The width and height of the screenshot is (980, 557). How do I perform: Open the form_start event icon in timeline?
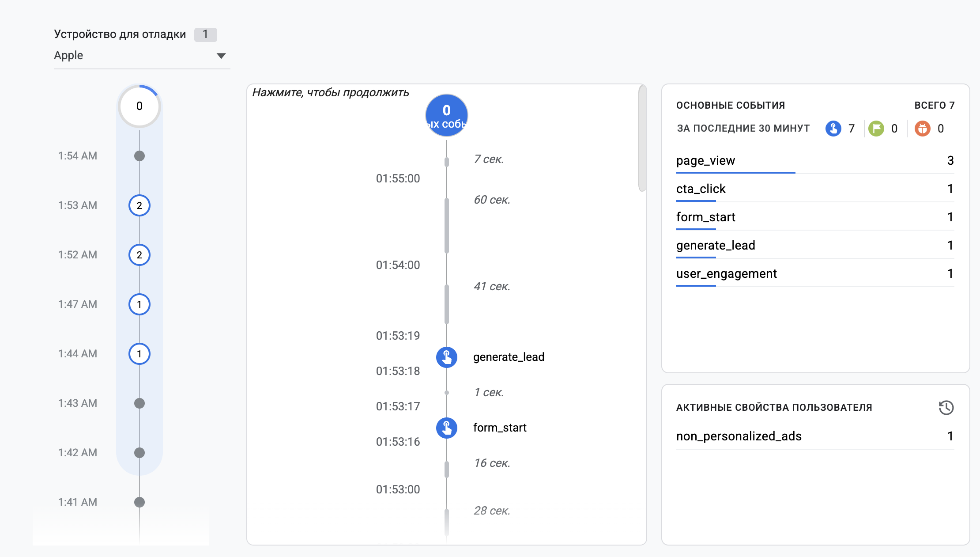(x=446, y=428)
